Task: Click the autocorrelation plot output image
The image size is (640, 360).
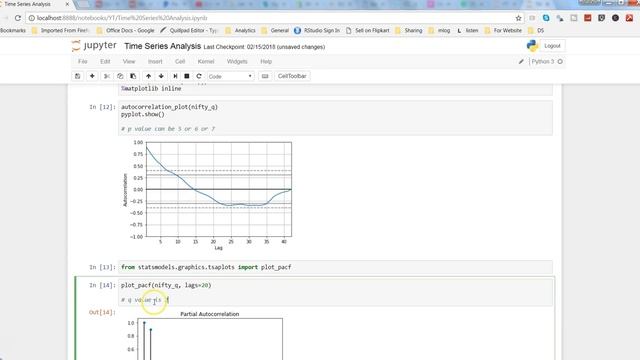Action: 207,195
